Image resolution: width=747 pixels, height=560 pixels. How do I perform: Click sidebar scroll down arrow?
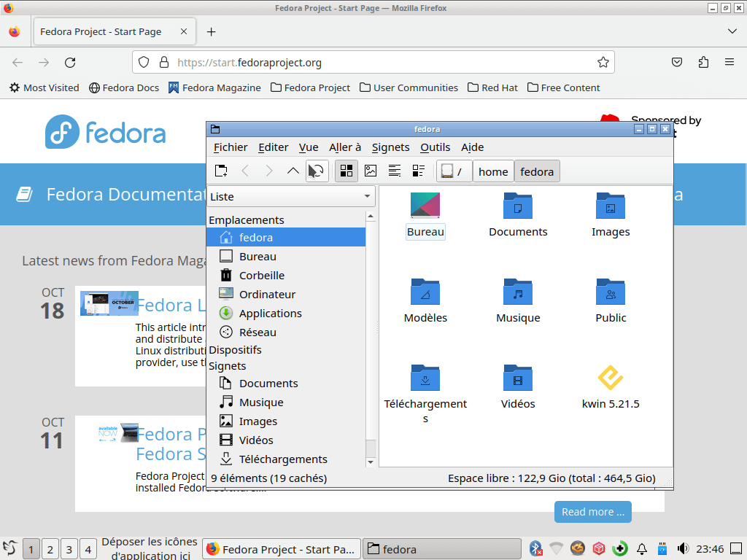371,462
